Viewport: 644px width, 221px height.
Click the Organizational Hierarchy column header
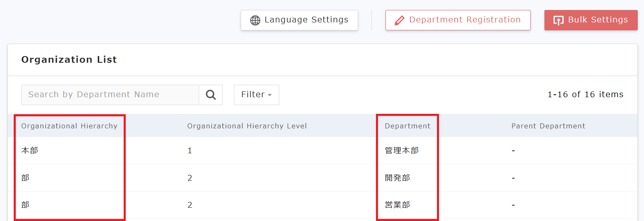coord(69,126)
